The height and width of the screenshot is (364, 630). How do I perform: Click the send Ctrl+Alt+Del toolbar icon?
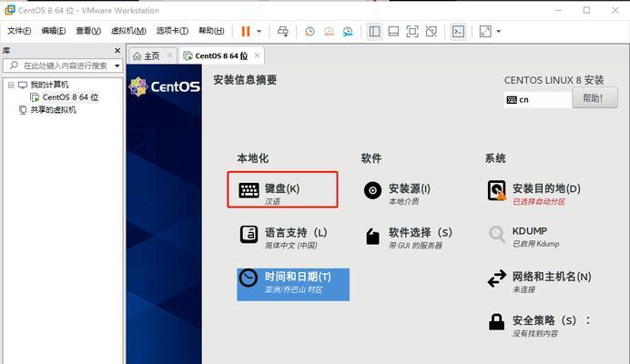click(x=283, y=31)
